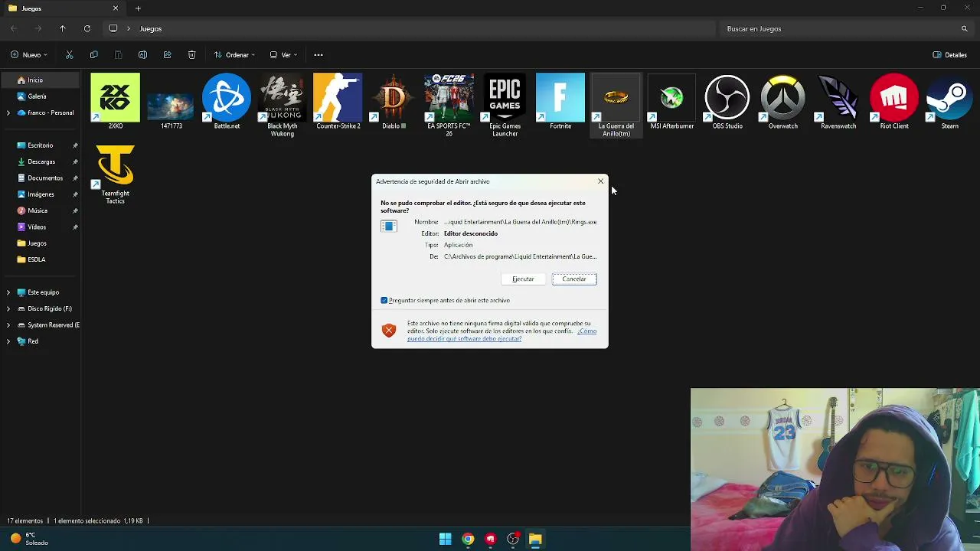Image resolution: width=980 pixels, height=551 pixels.
Task: Open the Nuevo dropdown
Action: [29, 55]
